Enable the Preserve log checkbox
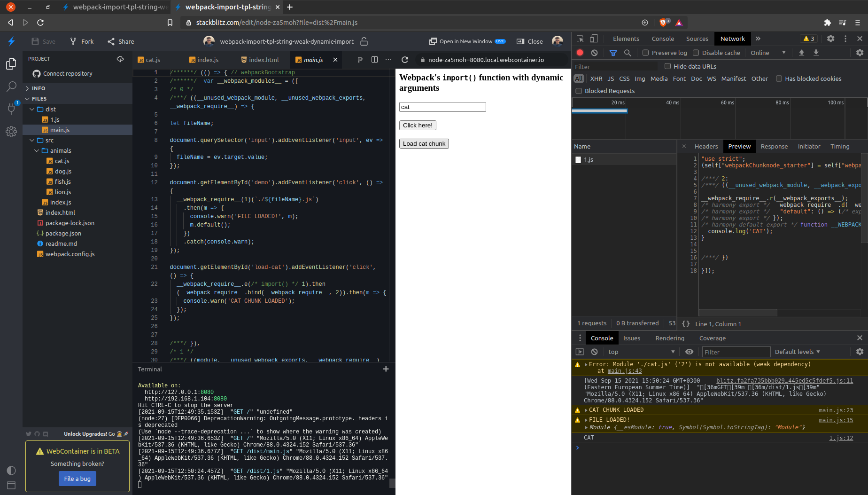The image size is (868, 495). [x=645, y=53]
